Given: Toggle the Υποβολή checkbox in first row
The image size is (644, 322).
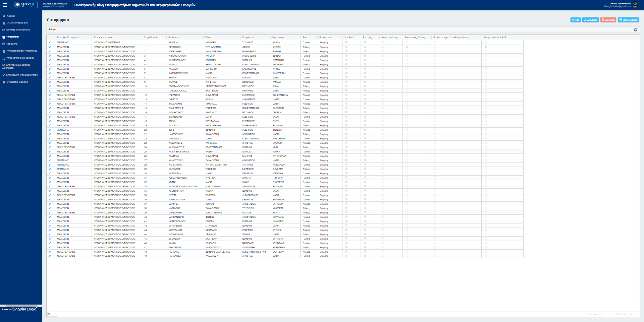Looking at the screenshot, I should click(346, 43).
